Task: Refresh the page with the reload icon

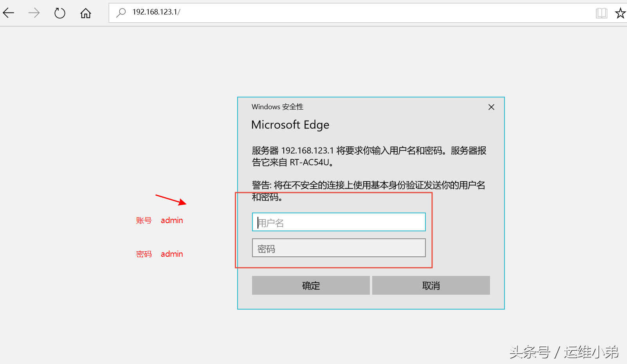Action: click(x=59, y=13)
